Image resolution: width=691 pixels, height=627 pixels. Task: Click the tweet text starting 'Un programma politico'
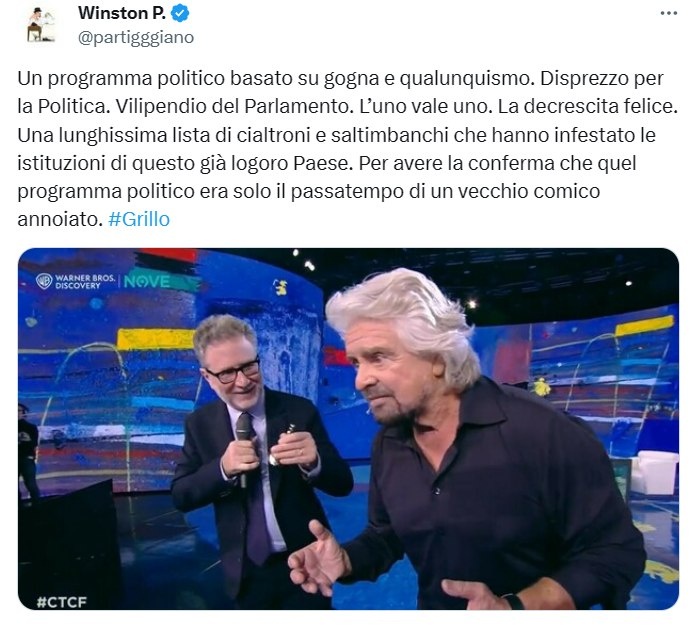[x=347, y=148]
